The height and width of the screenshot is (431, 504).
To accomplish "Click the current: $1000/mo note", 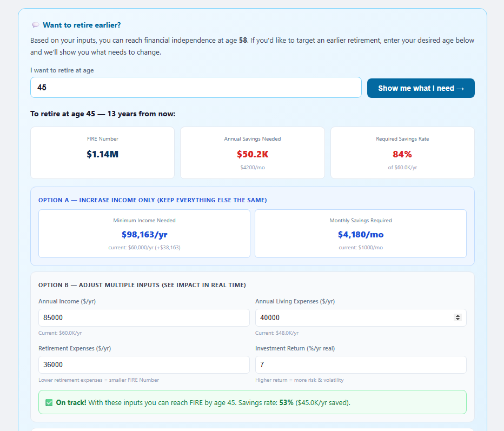I will [361, 248].
